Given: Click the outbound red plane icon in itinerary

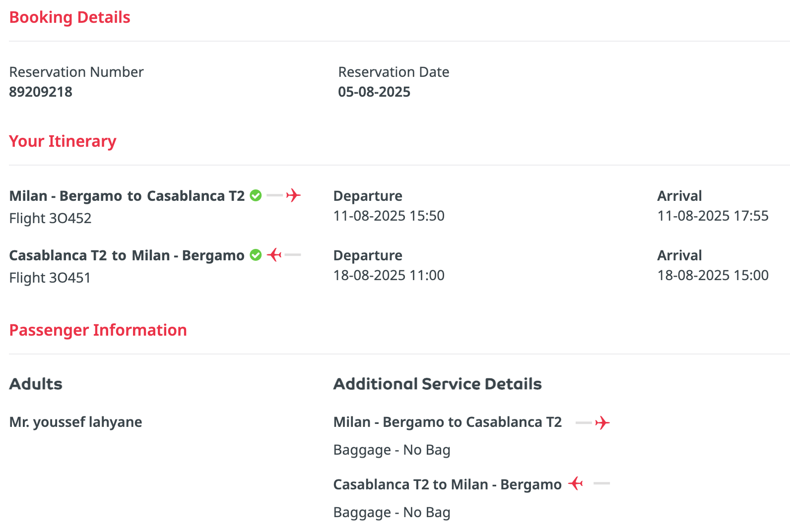Looking at the screenshot, I should click(x=293, y=195).
